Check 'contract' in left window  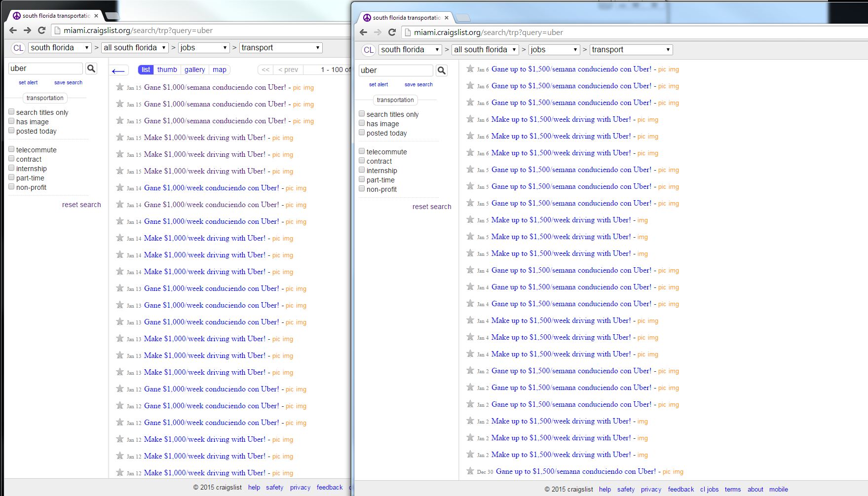pos(11,159)
